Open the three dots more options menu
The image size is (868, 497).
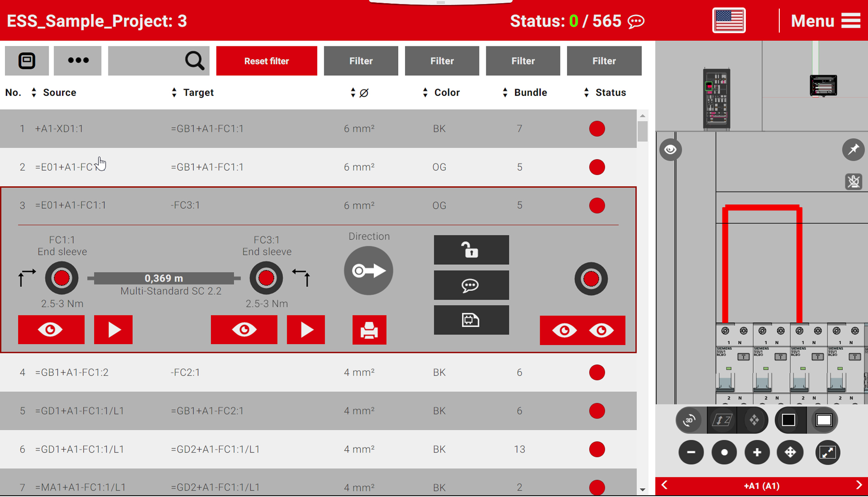pyautogui.click(x=78, y=61)
